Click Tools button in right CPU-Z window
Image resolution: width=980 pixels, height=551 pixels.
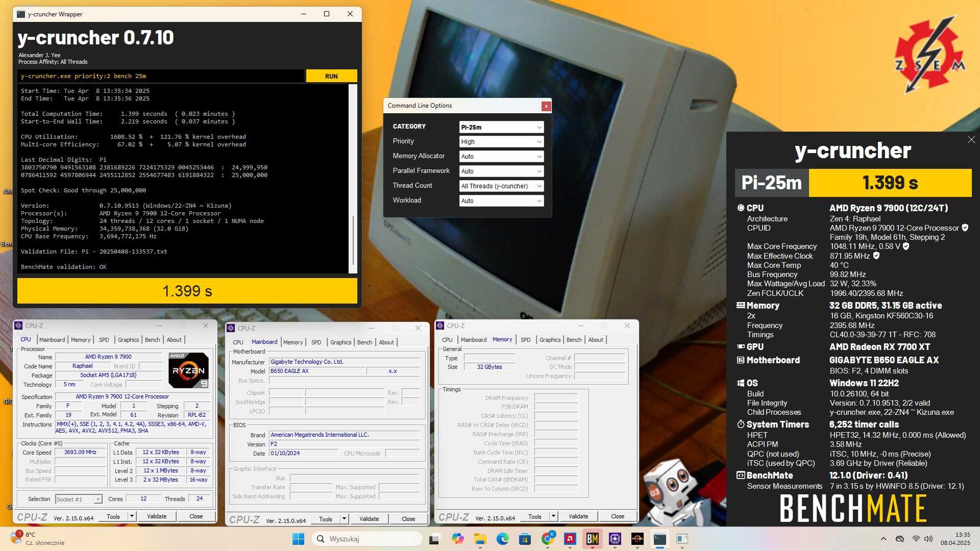click(535, 516)
